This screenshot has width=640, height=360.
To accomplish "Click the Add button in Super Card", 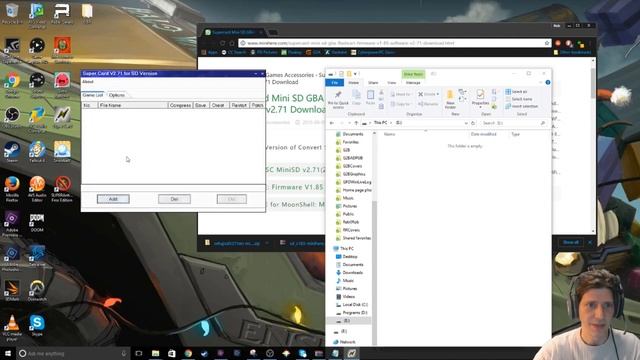I will tap(113, 199).
